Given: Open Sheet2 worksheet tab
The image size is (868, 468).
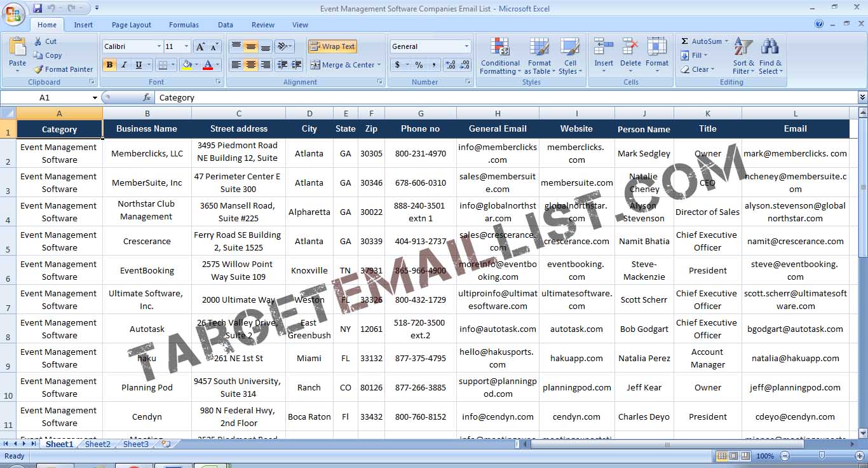Looking at the screenshot, I should click(x=98, y=444).
